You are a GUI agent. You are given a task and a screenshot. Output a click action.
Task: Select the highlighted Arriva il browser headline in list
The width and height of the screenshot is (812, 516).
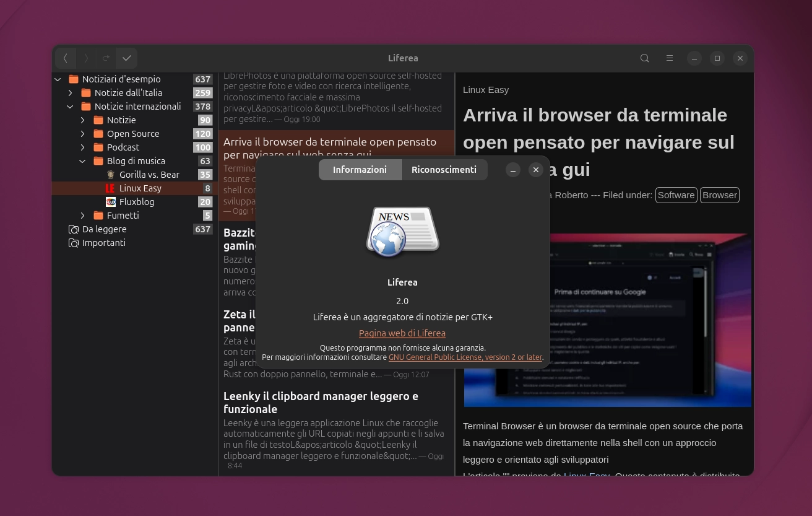click(x=330, y=148)
